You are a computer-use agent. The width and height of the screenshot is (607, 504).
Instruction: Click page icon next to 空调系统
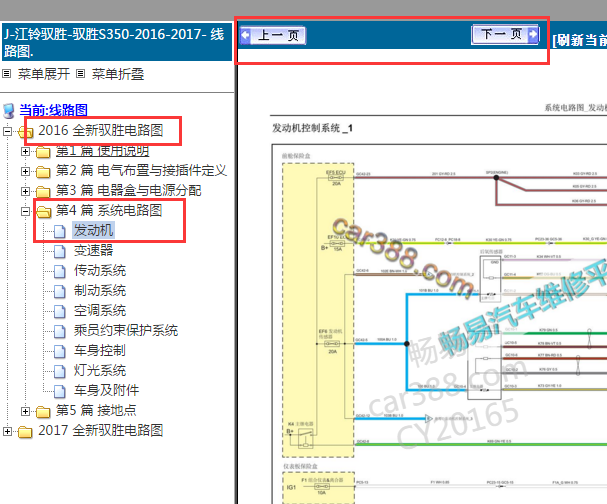(x=59, y=311)
